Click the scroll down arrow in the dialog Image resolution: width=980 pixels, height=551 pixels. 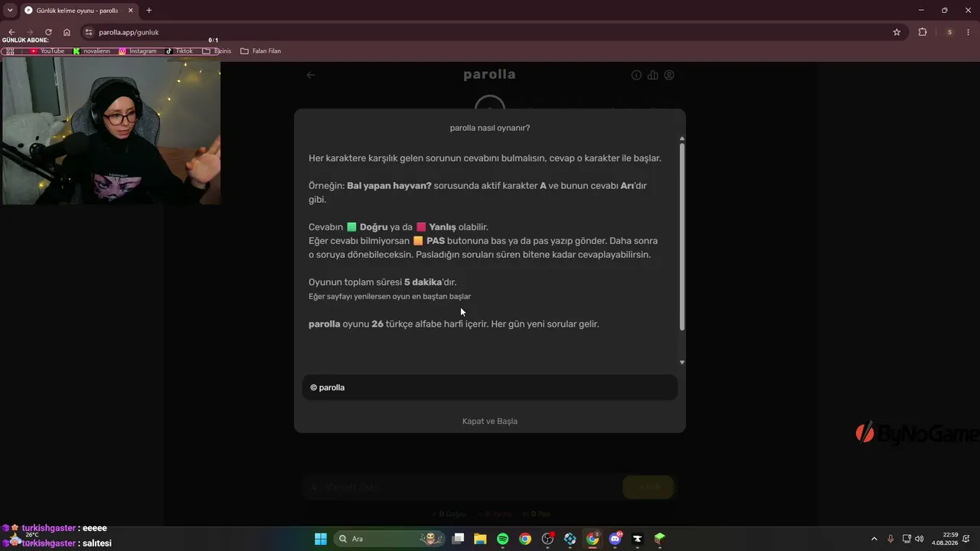[682, 363]
